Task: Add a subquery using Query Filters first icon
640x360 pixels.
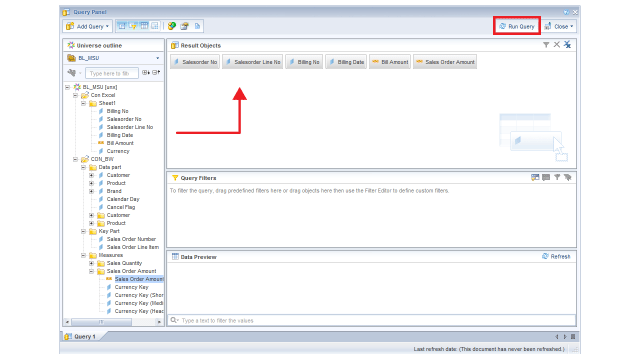Action: [535, 178]
